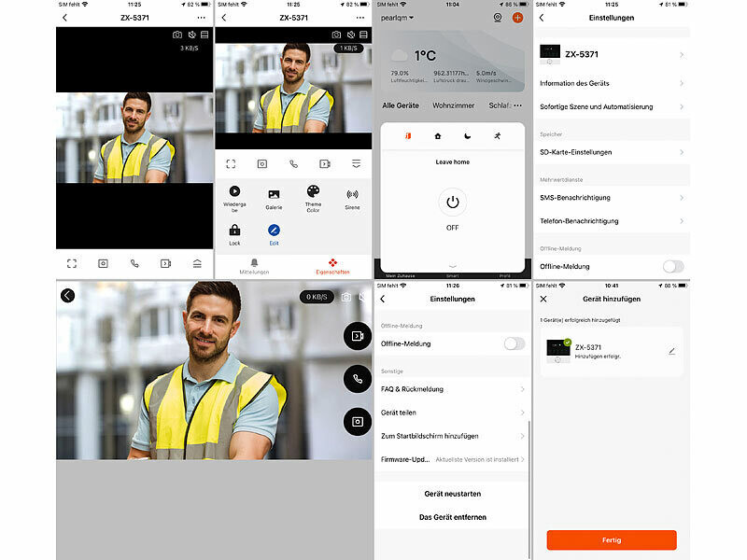The height and width of the screenshot is (560, 747).
Task: Tap Das Gerät entfernen
Action: (453, 517)
